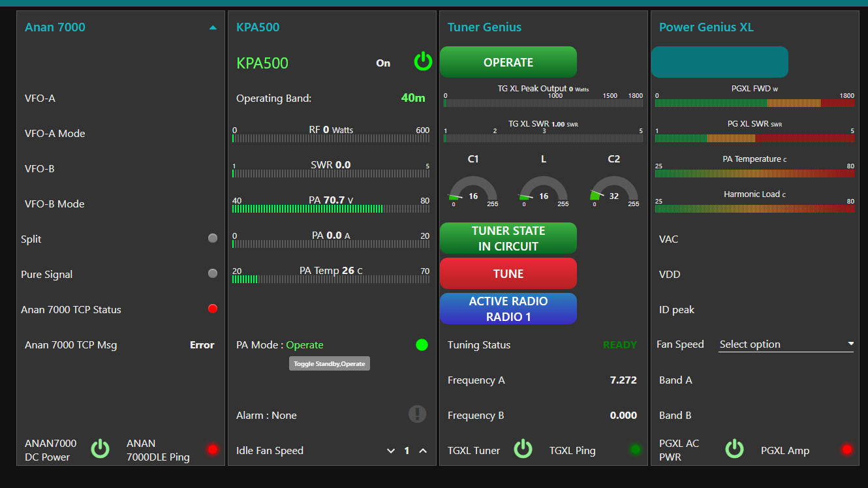Click the VFO-B Mode label
Screen dimensions: 868x488
coord(55,204)
